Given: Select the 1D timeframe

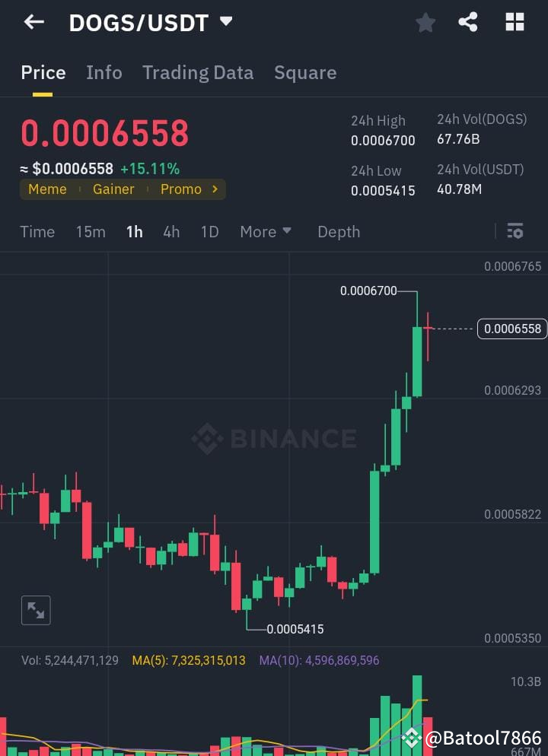Looking at the screenshot, I should 210,232.
